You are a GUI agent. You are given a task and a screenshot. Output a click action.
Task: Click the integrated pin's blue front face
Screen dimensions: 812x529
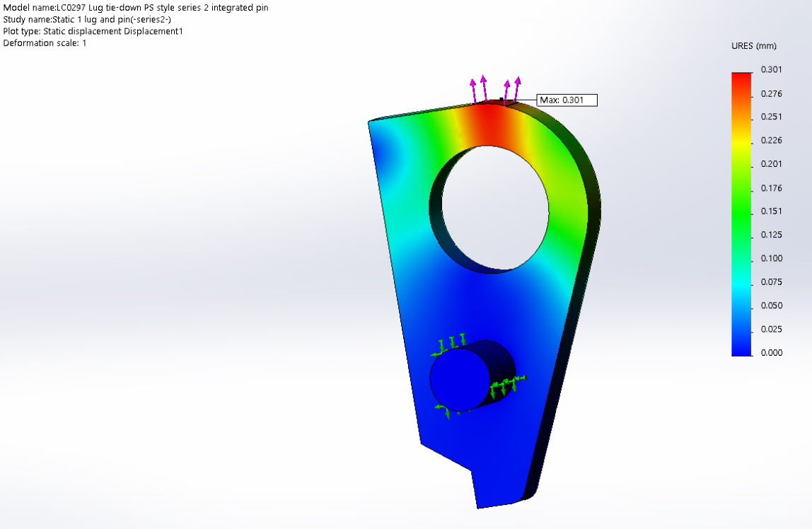click(459, 379)
